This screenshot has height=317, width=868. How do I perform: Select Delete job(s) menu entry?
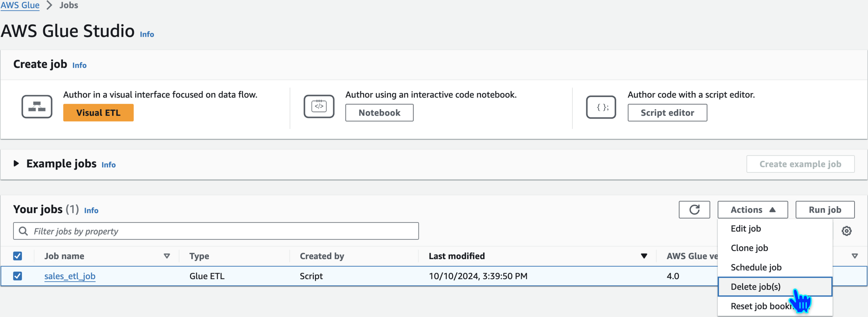pyautogui.click(x=775, y=287)
